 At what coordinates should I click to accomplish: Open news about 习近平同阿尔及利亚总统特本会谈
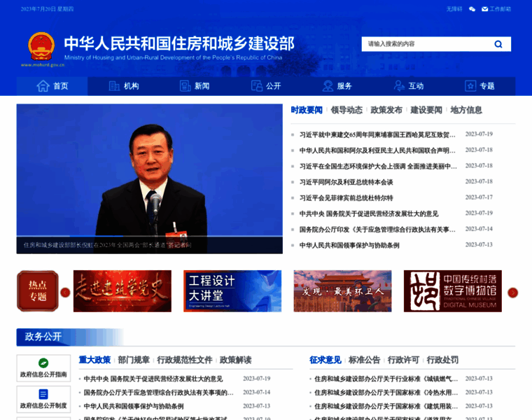point(346,182)
